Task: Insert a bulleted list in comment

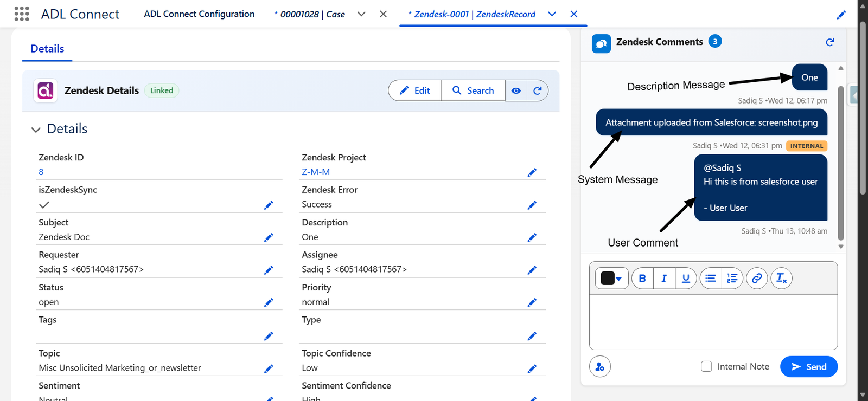Action: [711, 278]
